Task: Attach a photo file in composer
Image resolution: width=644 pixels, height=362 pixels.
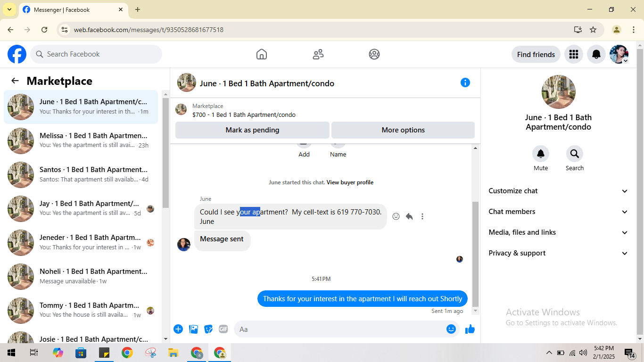Action: 193,329
